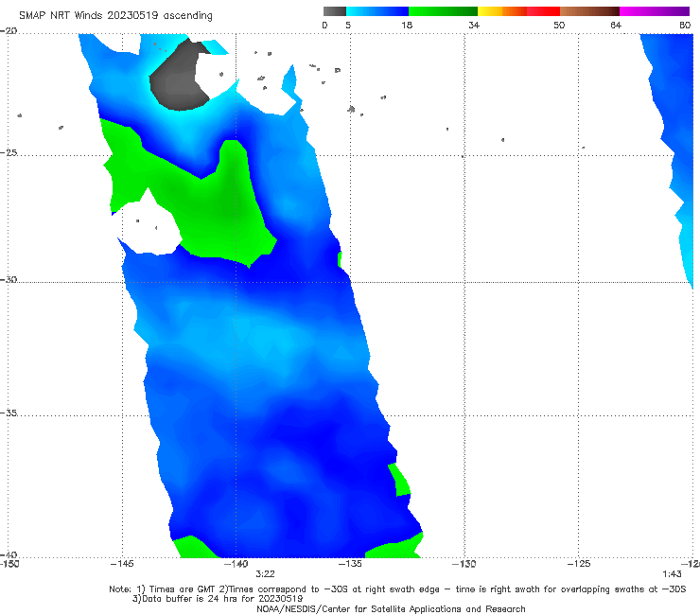This screenshot has width=700, height=615.
Task: Click the color bar label '50'
Action: pos(559,25)
